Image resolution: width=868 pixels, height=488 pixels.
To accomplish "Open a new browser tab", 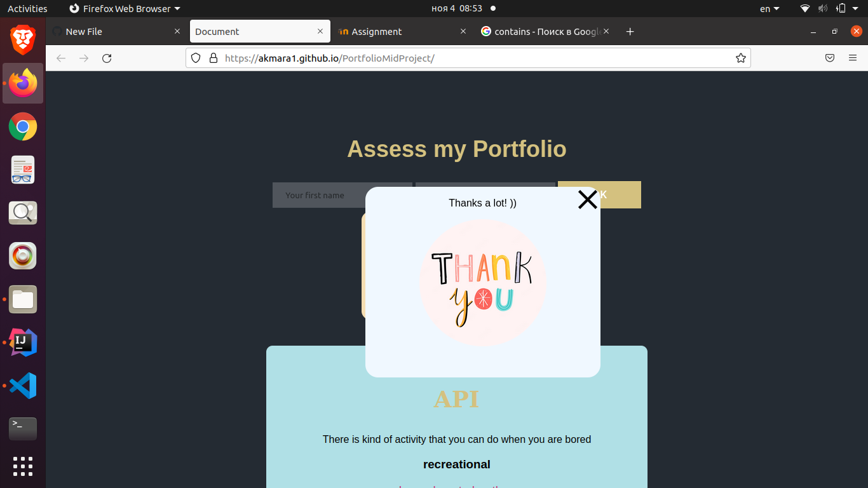I will coord(630,31).
